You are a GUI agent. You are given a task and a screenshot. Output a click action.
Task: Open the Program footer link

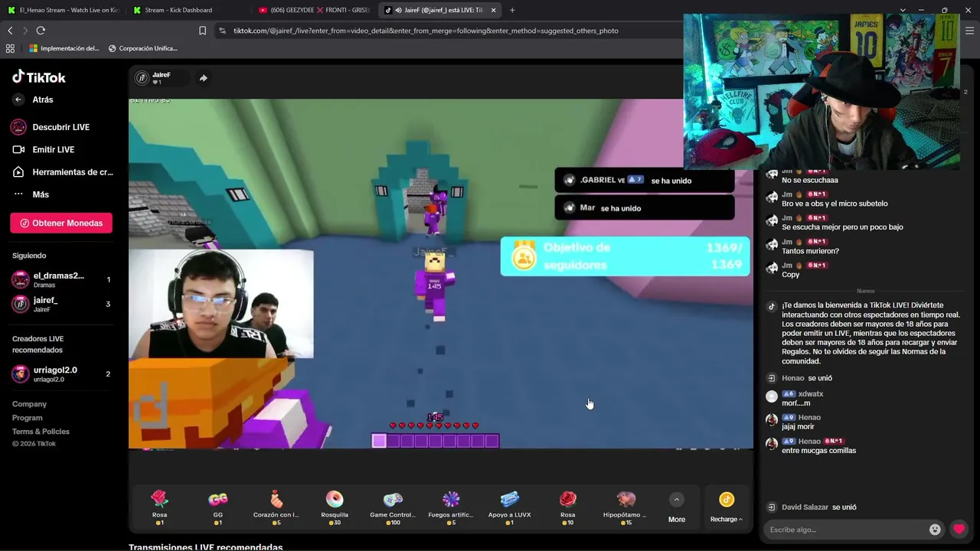tap(27, 418)
